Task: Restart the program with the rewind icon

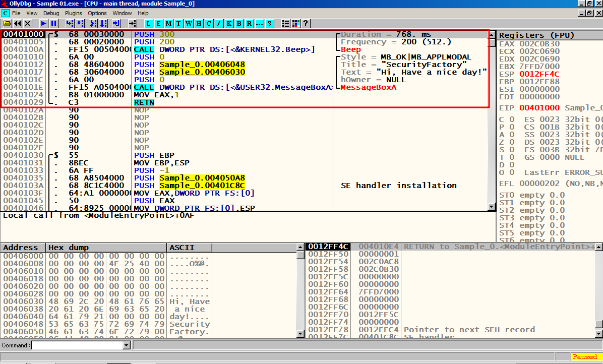Action: tap(17, 24)
